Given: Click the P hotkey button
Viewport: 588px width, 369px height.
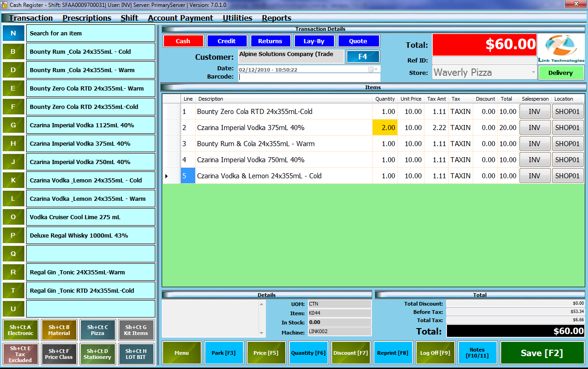Looking at the screenshot, I should [x=13, y=235].
